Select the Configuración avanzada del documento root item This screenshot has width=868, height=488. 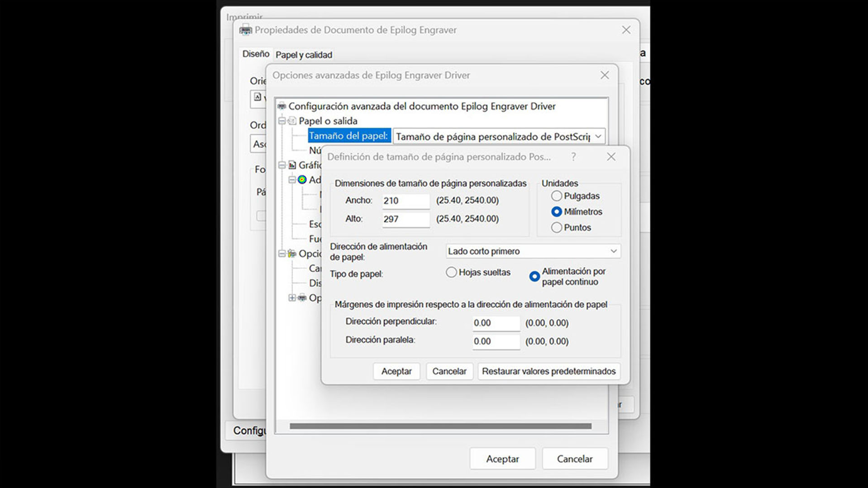click(422, 106)
